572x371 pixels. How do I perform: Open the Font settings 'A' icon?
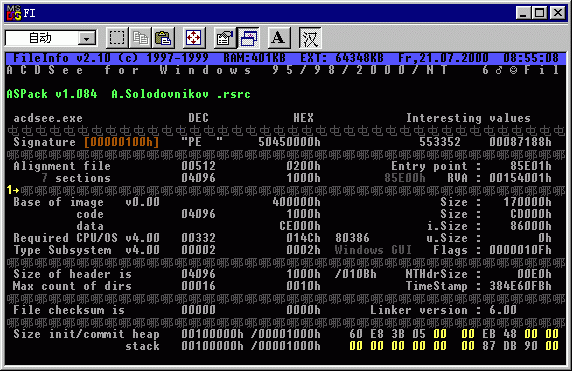pos(279,38)
